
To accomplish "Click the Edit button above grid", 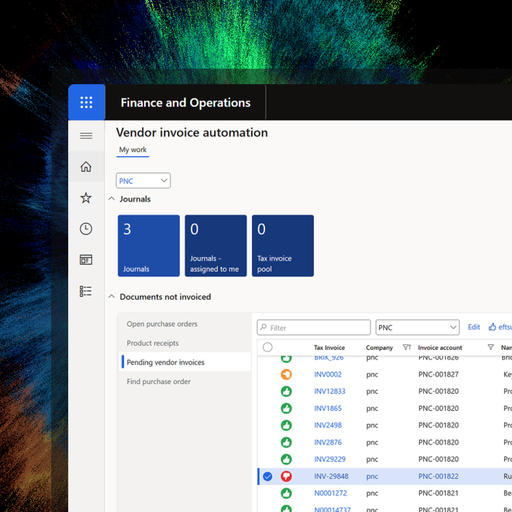I will 474,327.
